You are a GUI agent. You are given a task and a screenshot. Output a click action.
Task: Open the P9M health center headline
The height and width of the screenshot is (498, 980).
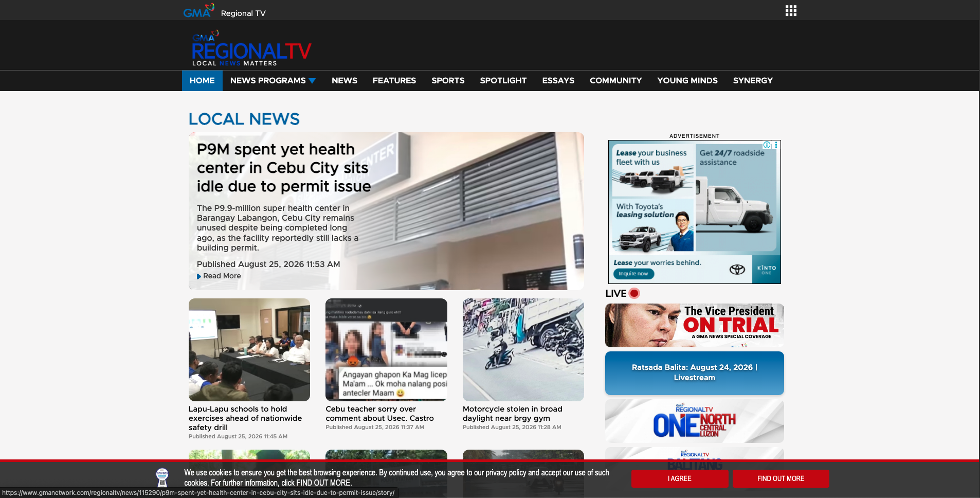(x=284, y=168)
